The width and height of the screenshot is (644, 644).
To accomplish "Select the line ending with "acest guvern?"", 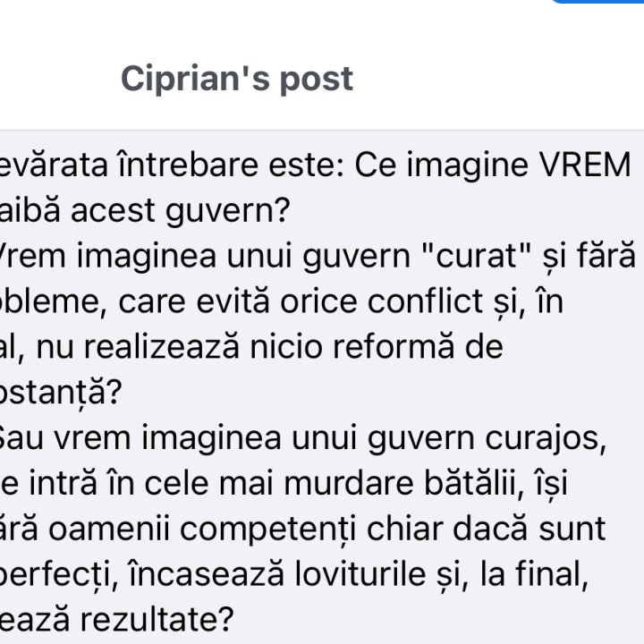I will [145, 211].
